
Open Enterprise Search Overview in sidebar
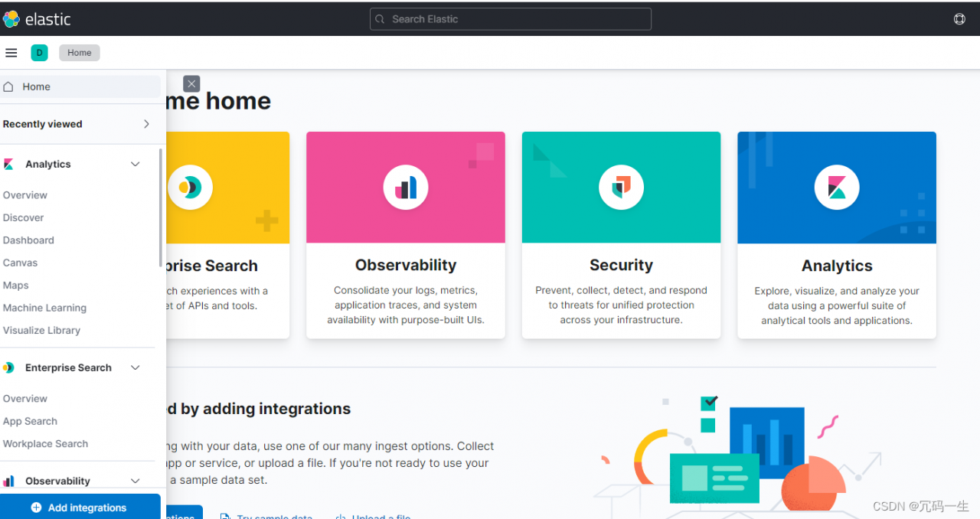(x=25, y=399)
